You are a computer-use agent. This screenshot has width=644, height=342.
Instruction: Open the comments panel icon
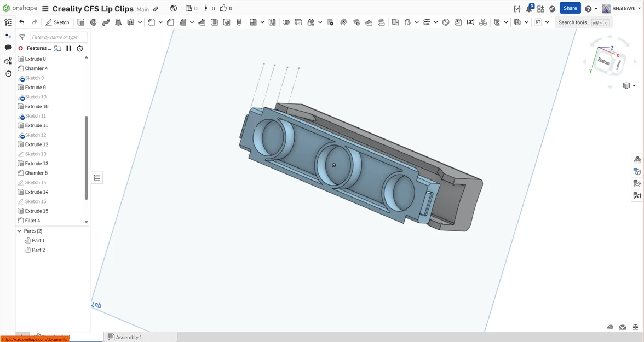[8, 48]
